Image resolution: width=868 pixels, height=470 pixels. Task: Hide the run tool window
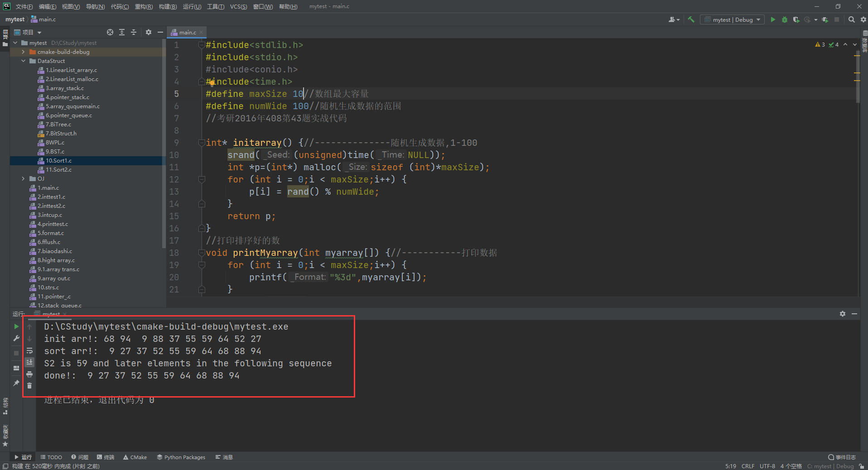coord(854,314)
